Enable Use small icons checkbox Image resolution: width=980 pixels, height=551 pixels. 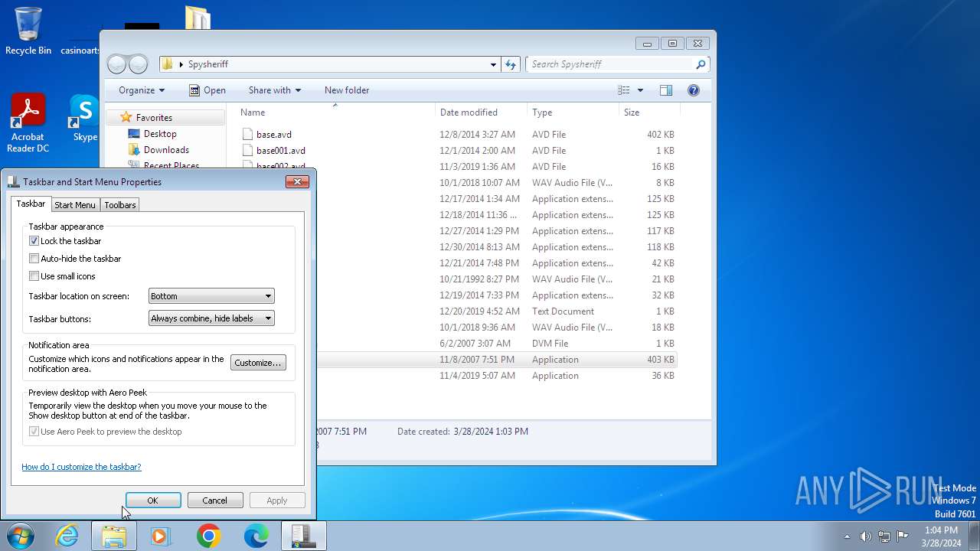point(34,276)
